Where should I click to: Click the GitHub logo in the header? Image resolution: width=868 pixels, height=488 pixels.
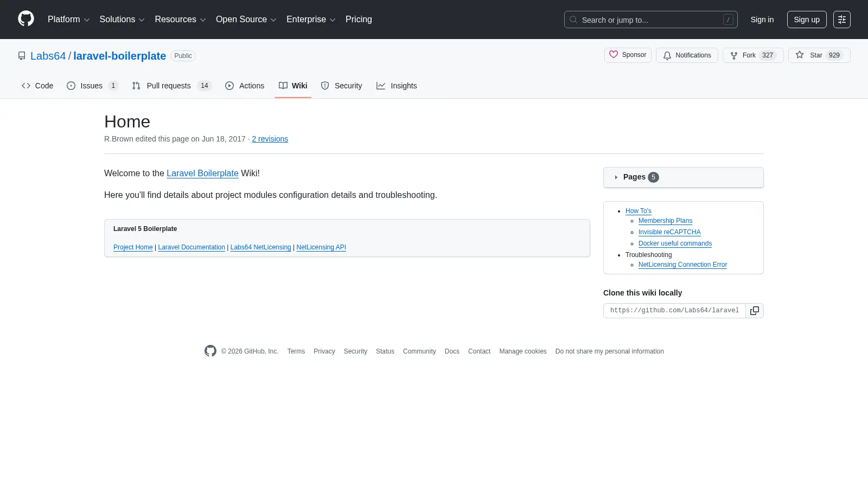click(26, 19)
